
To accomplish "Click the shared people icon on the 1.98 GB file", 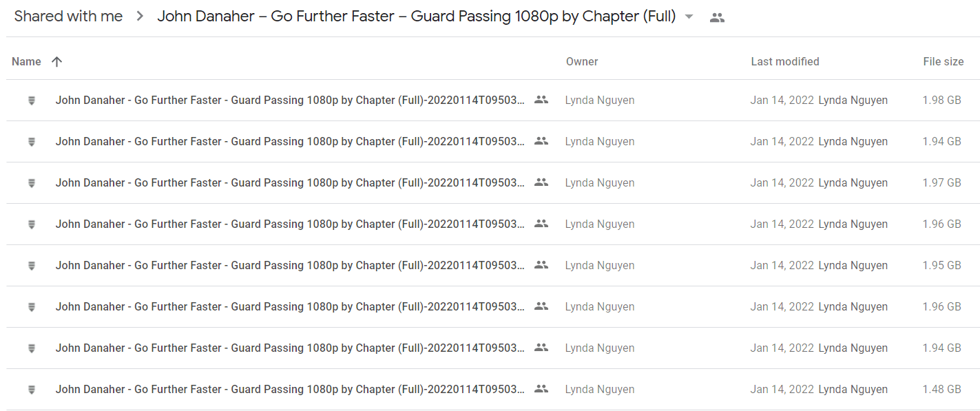I will coord(541,100).
